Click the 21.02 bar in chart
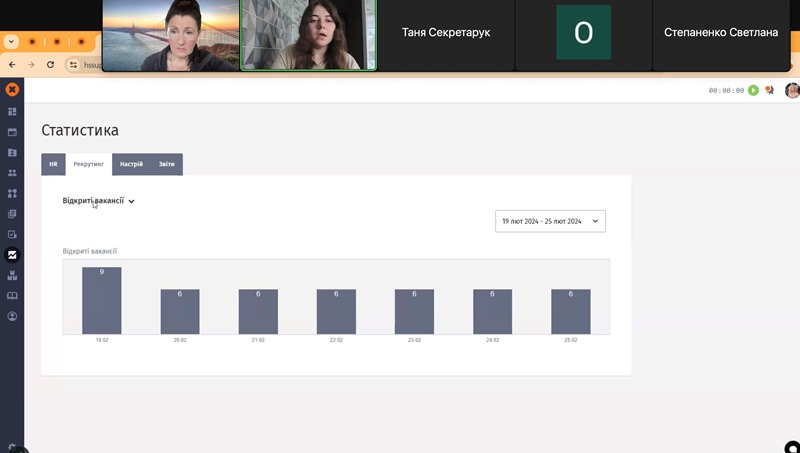This screenshot has height=453, width=800. click(x=258, y=312)
